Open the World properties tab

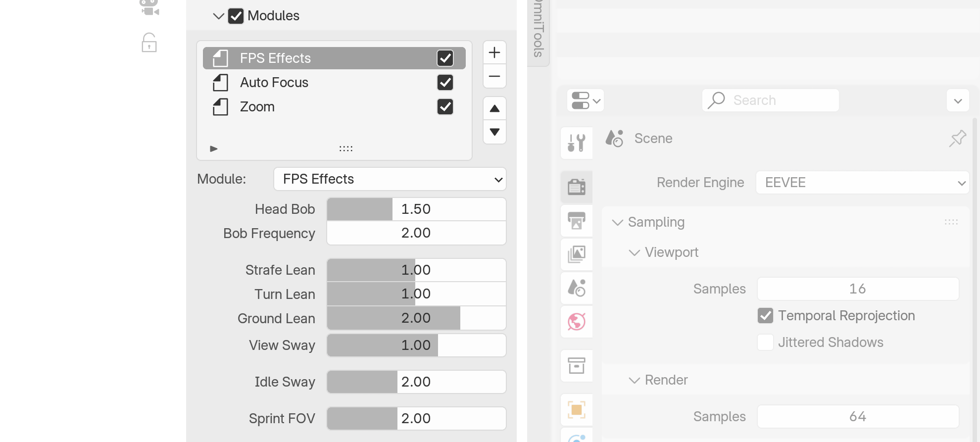577,322
